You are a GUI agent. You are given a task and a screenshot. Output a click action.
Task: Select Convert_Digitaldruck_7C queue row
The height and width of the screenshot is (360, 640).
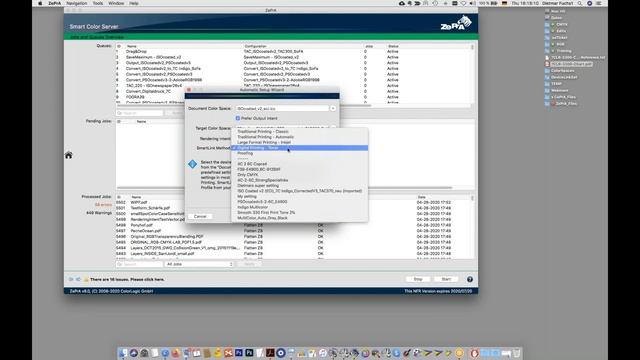[x=293, y=91]
